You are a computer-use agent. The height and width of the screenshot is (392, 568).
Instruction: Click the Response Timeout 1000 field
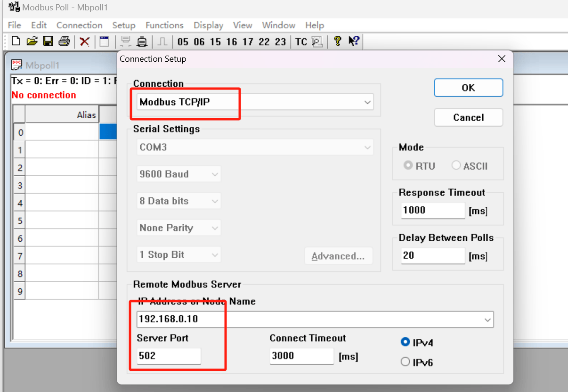433,210
